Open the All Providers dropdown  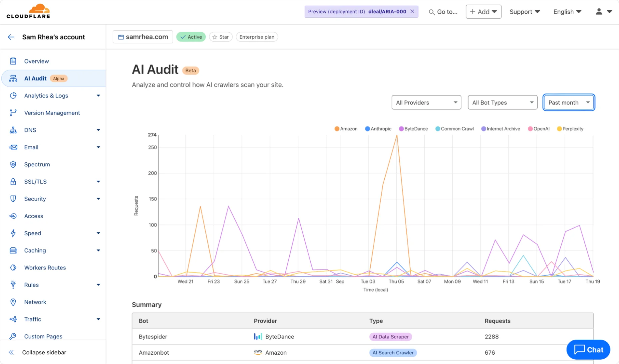pyautogui.click(x=426, y=102)
